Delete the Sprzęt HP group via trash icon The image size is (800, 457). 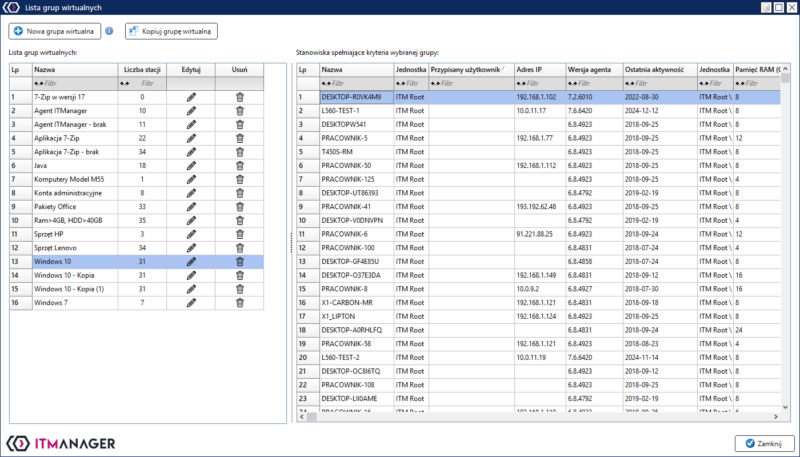tap(239, 233)
